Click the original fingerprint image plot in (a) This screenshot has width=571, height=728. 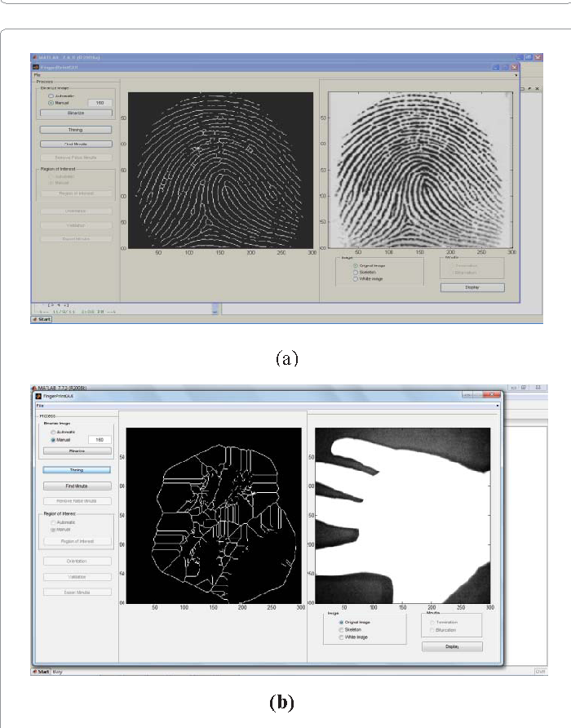click(421, 170)
